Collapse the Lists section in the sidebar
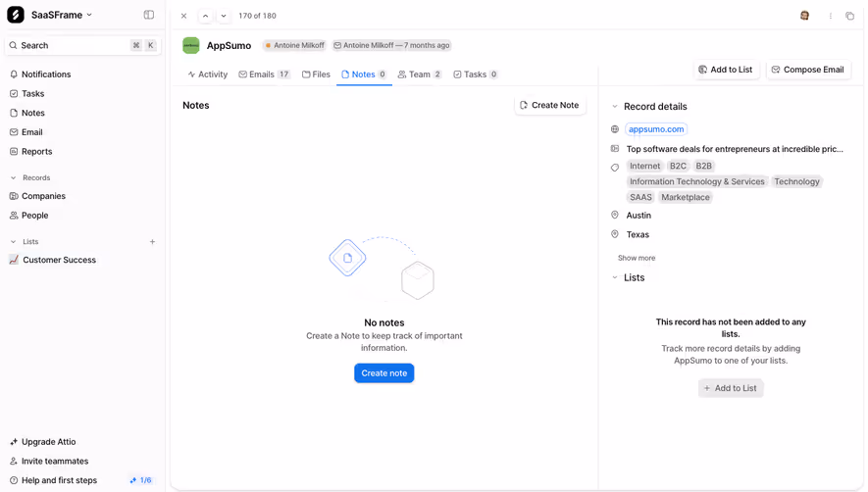The width and height of the screenshot is (868, 492). point(14,242)
